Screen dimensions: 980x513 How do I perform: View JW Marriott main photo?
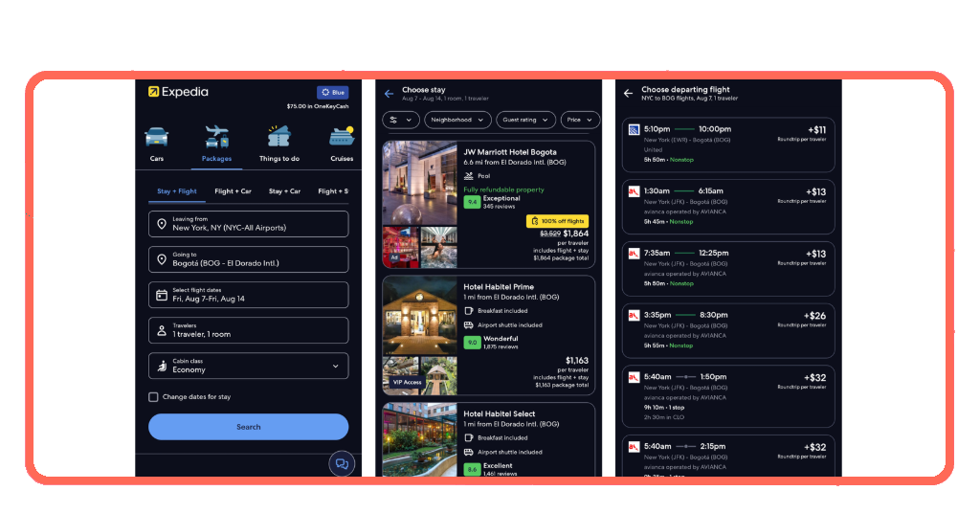click(420, 183)
